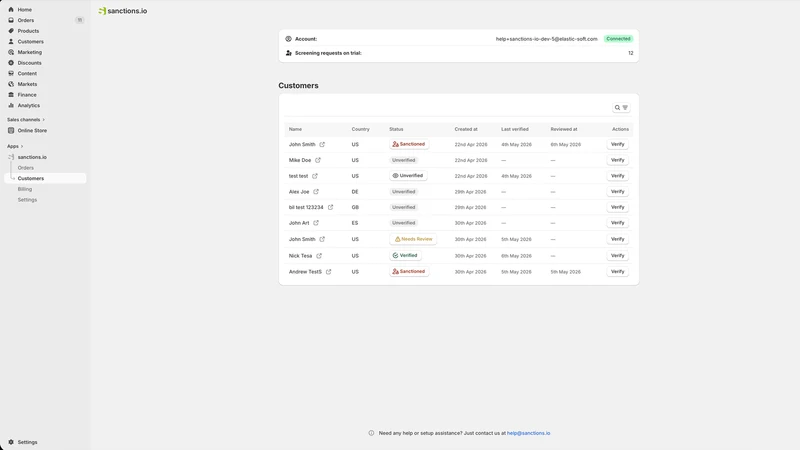Expand the Apps section chevron
800x450 pixels.
22,146
